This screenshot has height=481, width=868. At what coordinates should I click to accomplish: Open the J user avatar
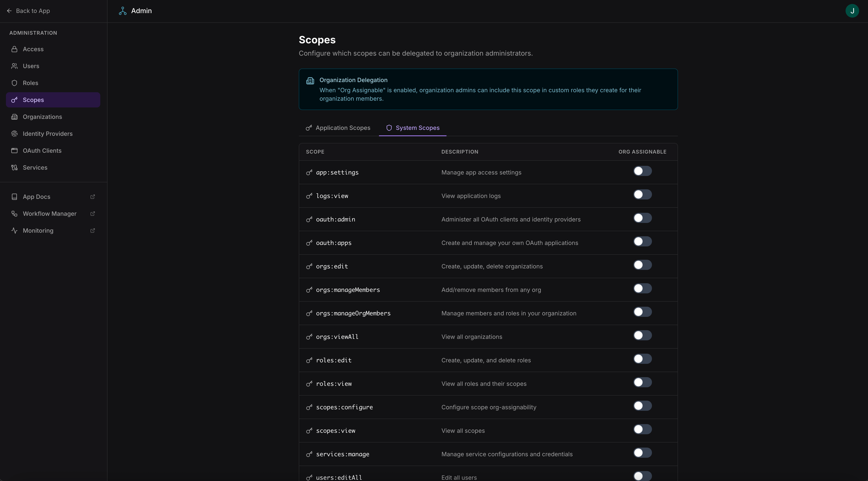click(852, 11)
